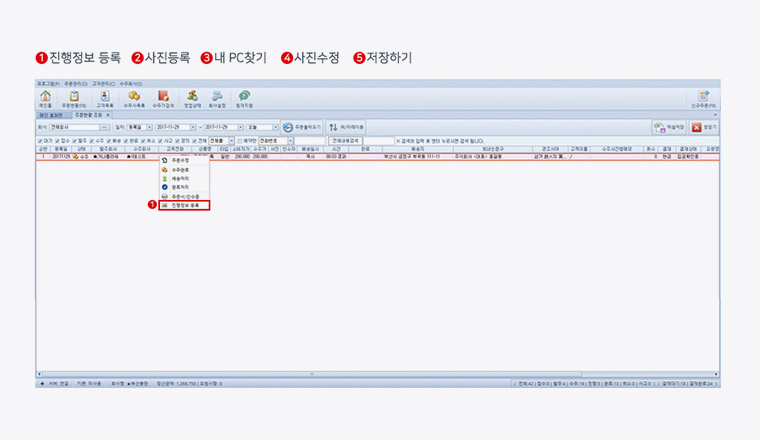
Task: Open 주문현황 clipboard toolbar icon
Action: [74, 97]
